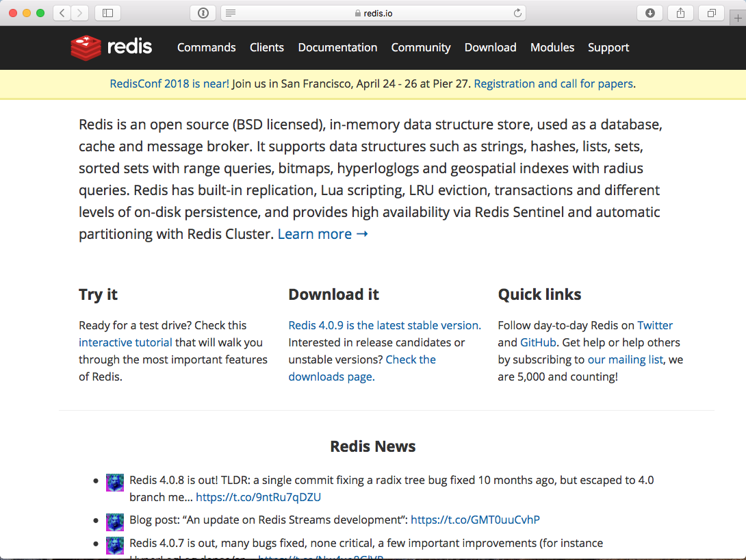
Task: Open the Modules nav item
Action: point(552,47)
